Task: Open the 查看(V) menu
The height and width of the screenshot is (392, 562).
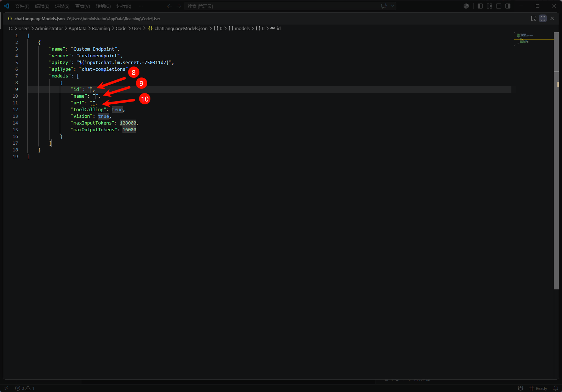Action: 82,6
